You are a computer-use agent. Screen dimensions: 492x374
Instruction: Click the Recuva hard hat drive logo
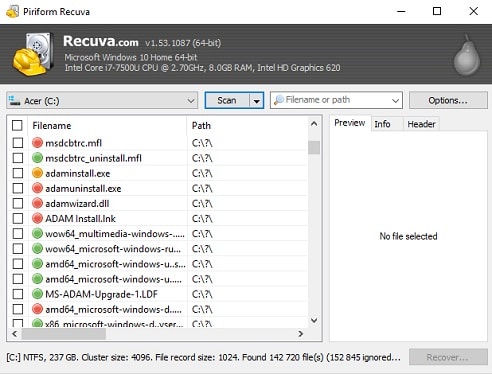click(x=34, y=54)
